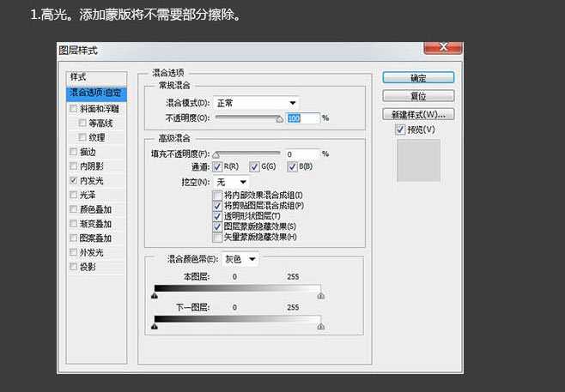Uncheck 透明形状图层(T) option
Screen dimensions: 565x392
[x=217, y=216]
